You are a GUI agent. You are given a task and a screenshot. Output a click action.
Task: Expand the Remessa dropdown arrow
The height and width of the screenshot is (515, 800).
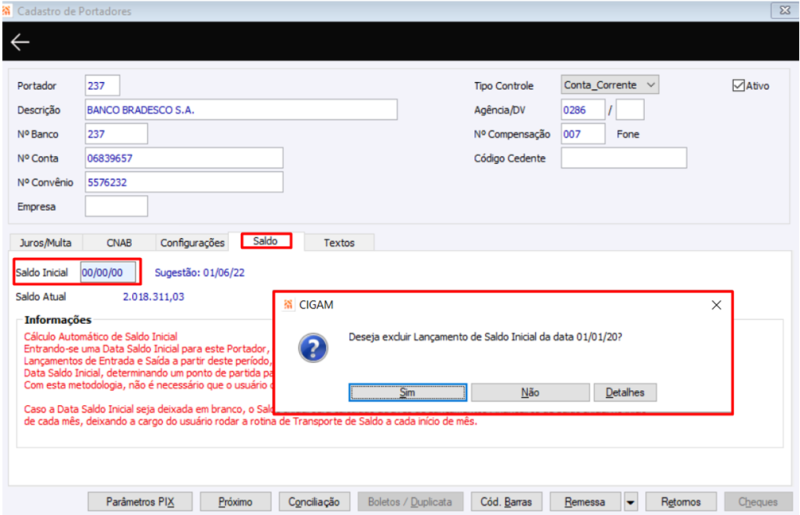click(x=631, y=502)
